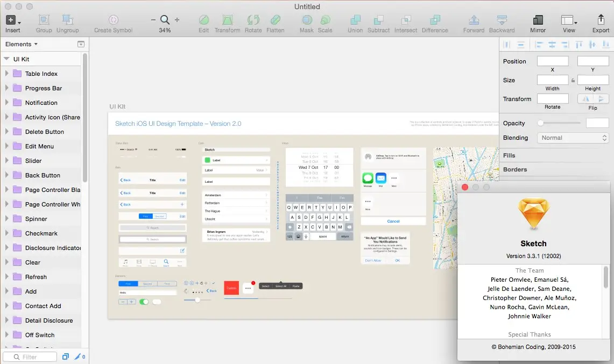Click the align bottom edges icon
Screen dimensions: 614x364
point(606,45)
